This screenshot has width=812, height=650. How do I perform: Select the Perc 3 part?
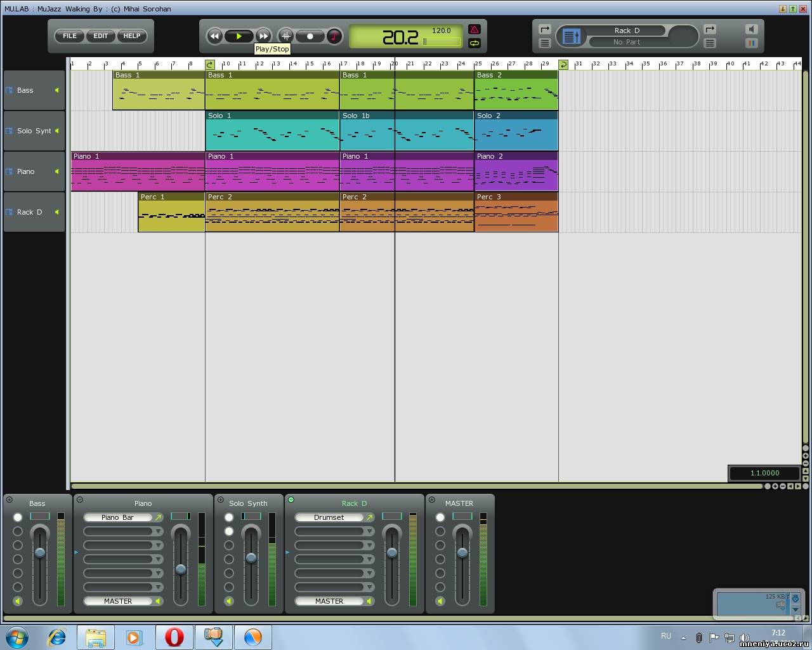516,212
